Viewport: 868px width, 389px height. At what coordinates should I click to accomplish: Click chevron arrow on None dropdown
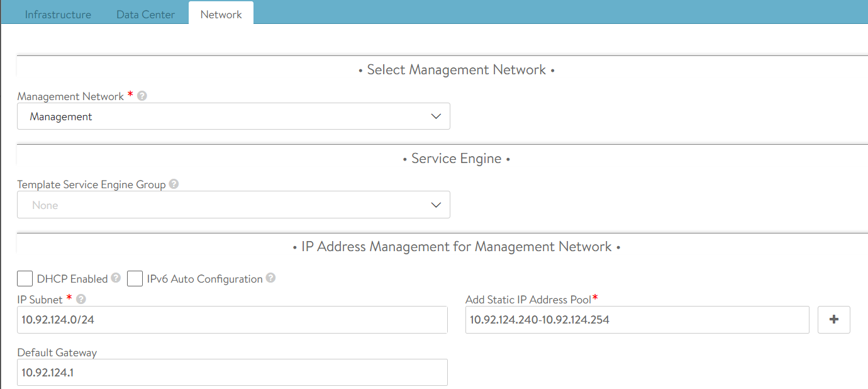pyautogui.click(x=436, y=205)
